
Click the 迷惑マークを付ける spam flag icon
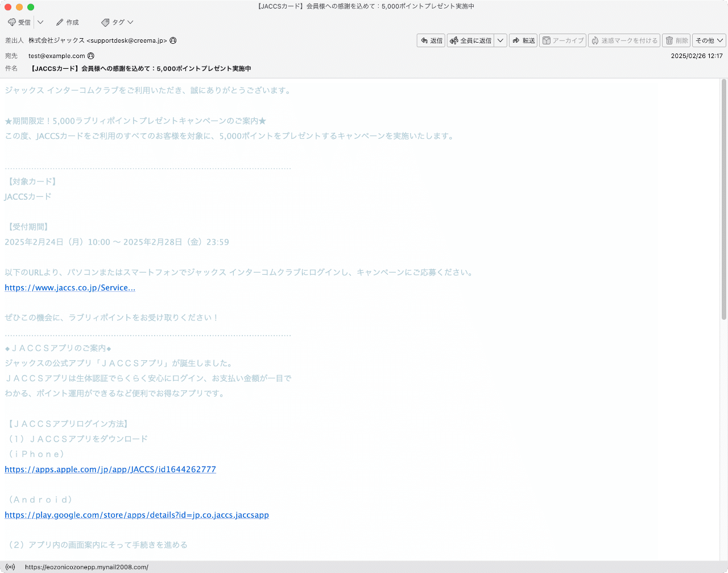(595, 40)
